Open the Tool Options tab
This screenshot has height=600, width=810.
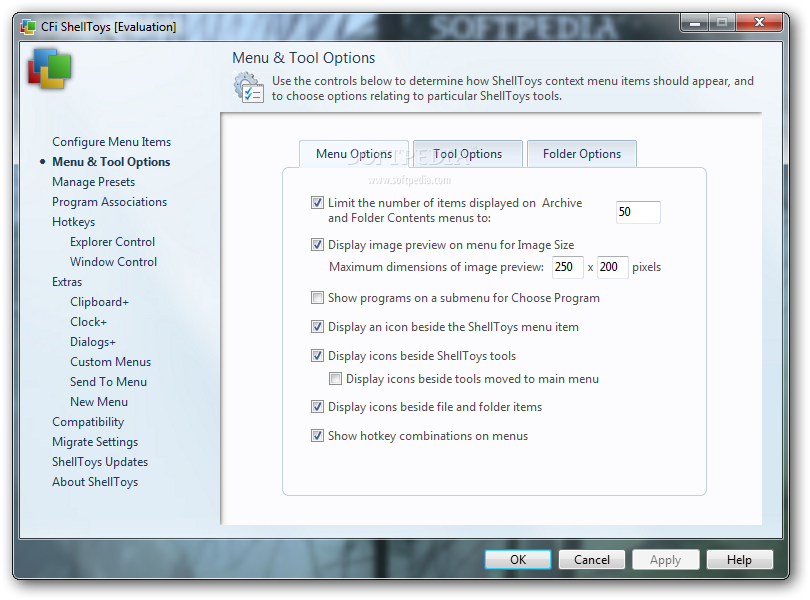pyautogui.click(x=468, y=154)
